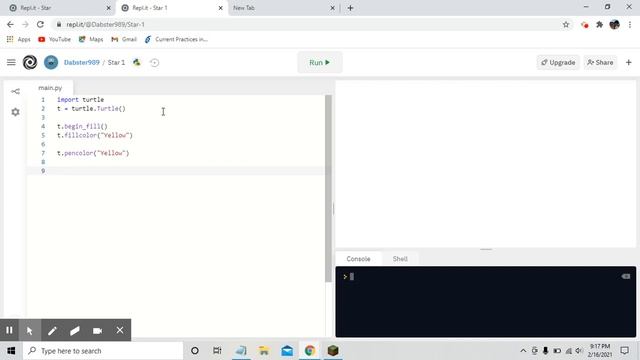Click the red recording extension icon
The height and width of the screenshot is (360, 640).
585,24
